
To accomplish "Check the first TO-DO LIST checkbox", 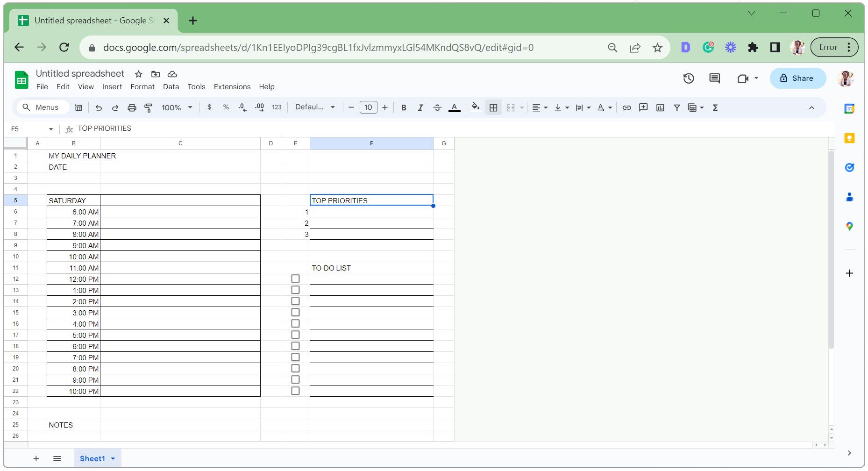I will coord(295,279).
